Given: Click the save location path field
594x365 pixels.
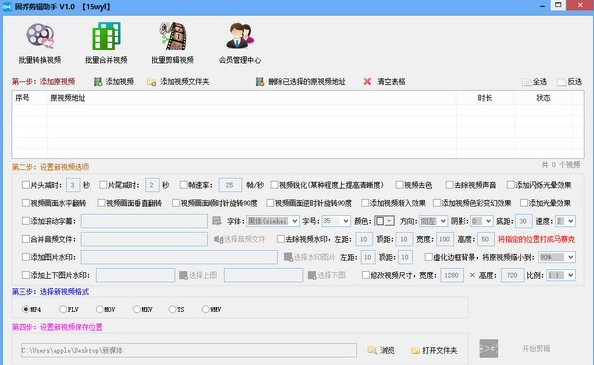Looking at the screenshot, I should (189, 350).
